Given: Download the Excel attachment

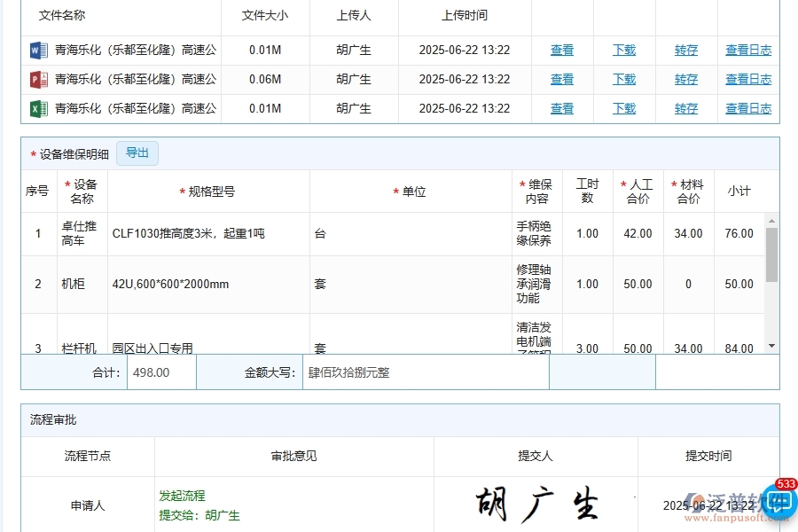Looking at the screenshot, I should coord(623,108).
